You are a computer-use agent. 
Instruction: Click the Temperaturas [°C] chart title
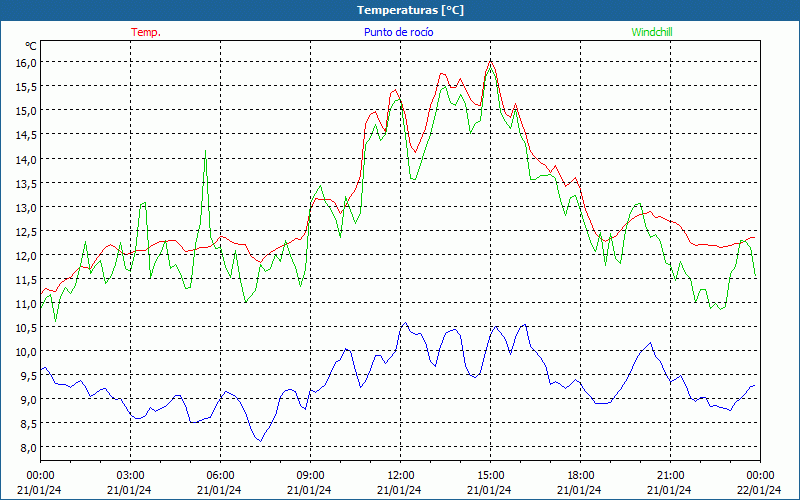(x=410, y=10)
